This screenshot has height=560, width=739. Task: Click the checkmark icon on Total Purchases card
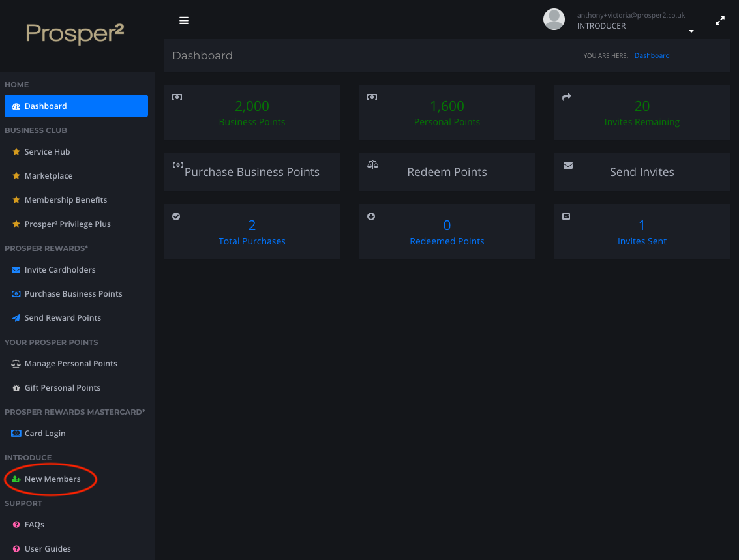coord(176,216)
